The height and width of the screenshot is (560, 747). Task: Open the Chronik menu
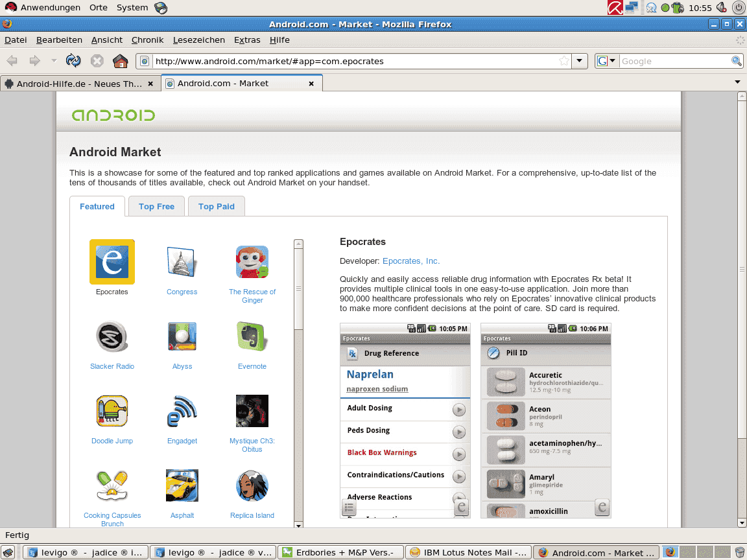point(147,40)
